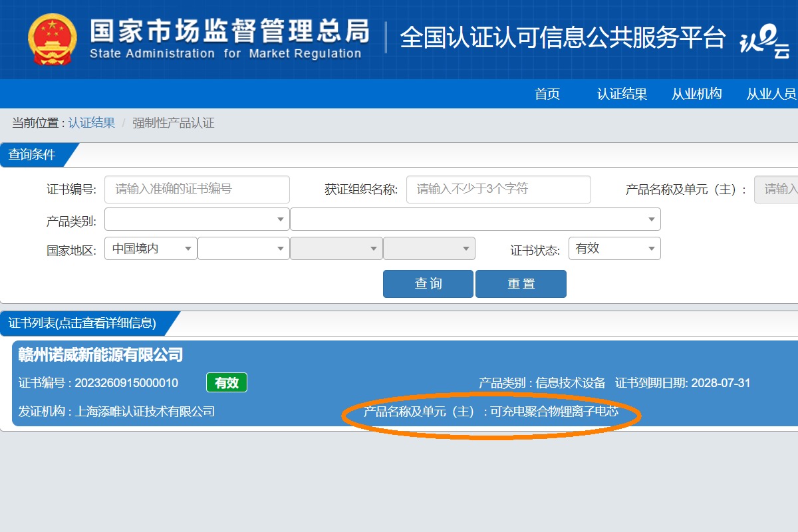Screen dimensions: 798x532
Task: Click the 查询 button
Action: point(428,284)
